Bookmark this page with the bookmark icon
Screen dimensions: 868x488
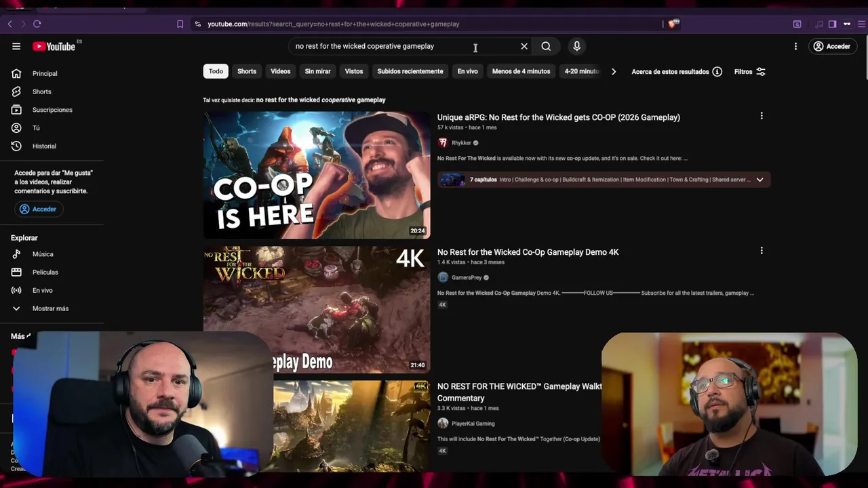click(180, 24)
